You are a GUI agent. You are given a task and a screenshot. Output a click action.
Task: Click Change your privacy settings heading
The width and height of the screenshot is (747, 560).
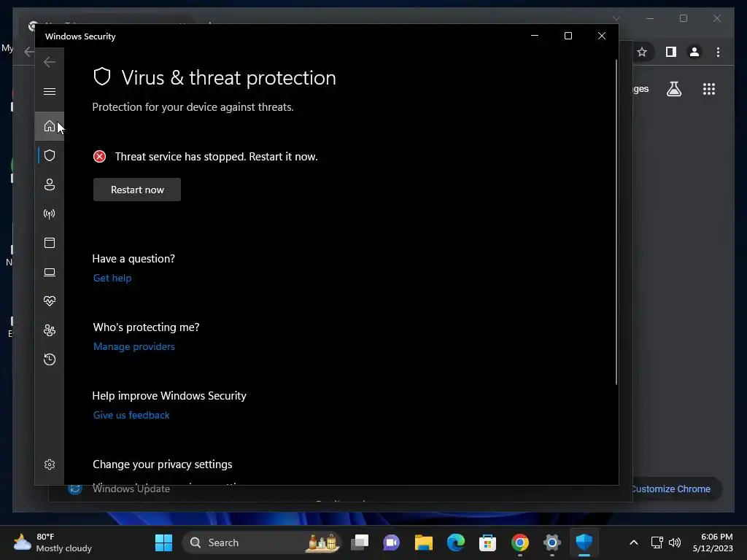tap(163, 464)
